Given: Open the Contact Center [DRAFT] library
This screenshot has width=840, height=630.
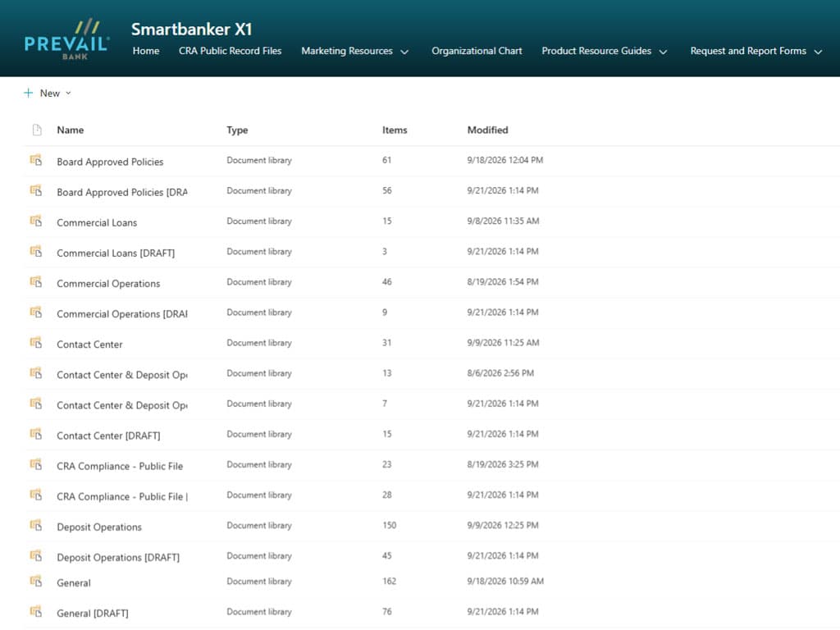Looking at the screenshot, I should coord(108,436).
